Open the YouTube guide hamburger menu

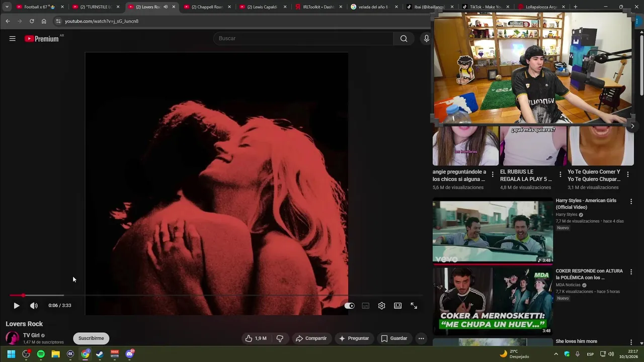point(12,39)
